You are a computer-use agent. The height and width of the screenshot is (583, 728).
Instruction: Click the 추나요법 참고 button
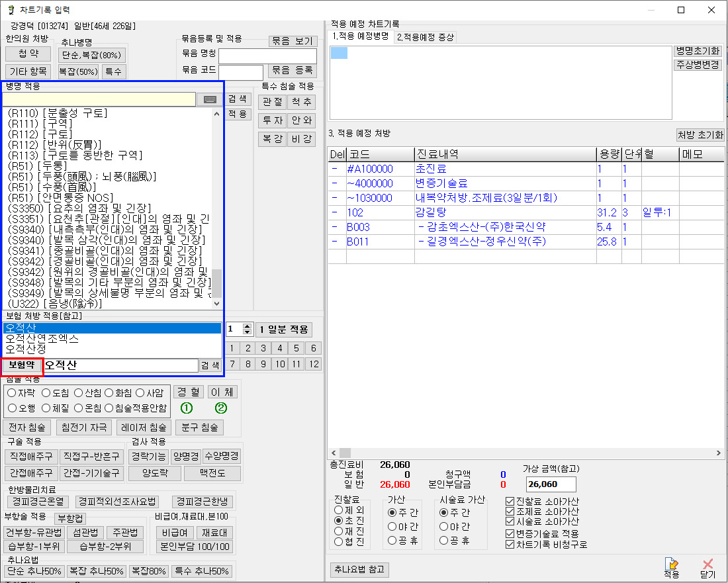(x=359, y=570)
